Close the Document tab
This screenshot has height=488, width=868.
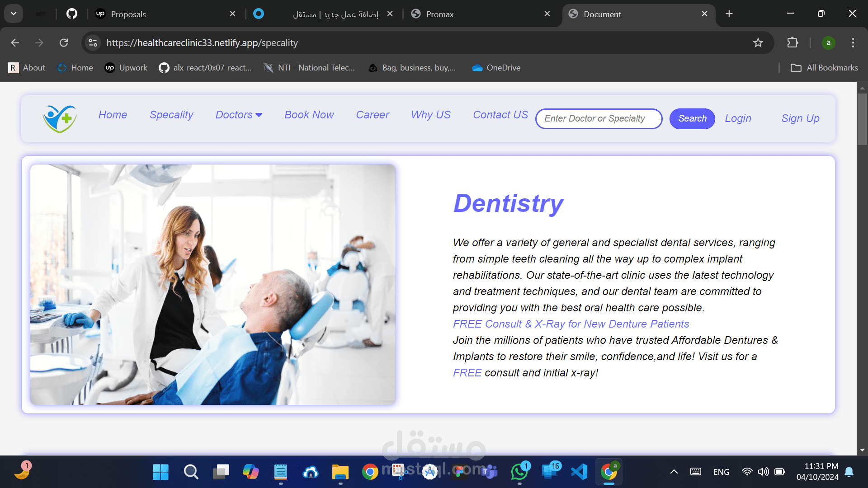(704, 14)
